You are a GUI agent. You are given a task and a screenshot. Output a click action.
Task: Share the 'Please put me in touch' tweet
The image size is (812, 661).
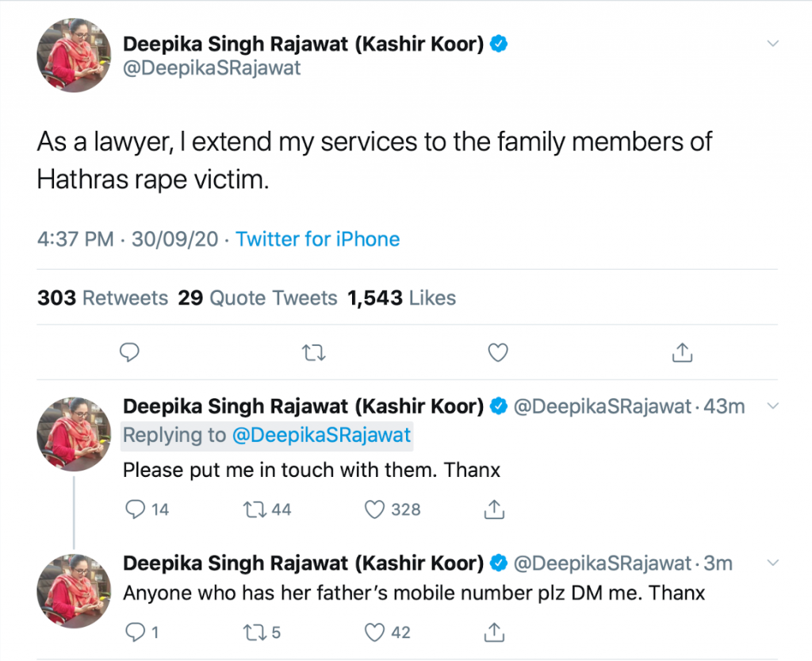coord(494,509)
